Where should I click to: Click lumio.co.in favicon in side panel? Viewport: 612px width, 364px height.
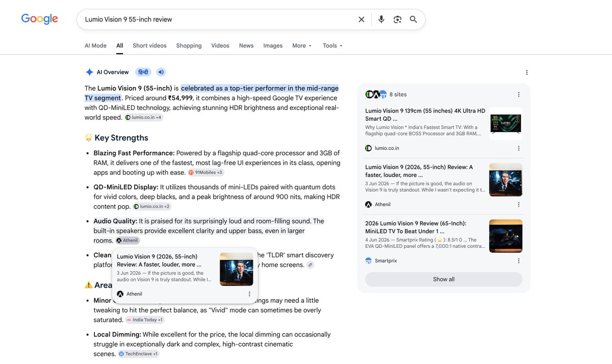point(369,148)
